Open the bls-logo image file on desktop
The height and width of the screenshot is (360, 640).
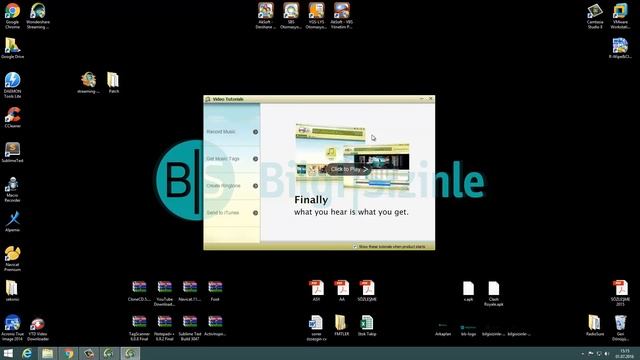pyautogui.click(x=468, y=330)
